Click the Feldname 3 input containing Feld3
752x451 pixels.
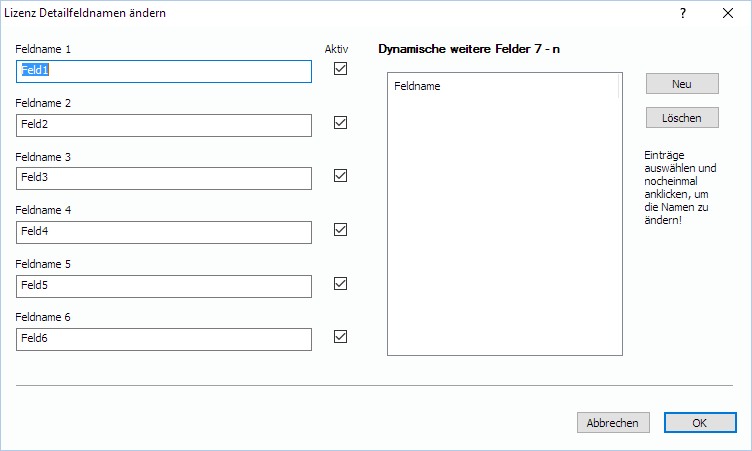[x=164, y=178]
